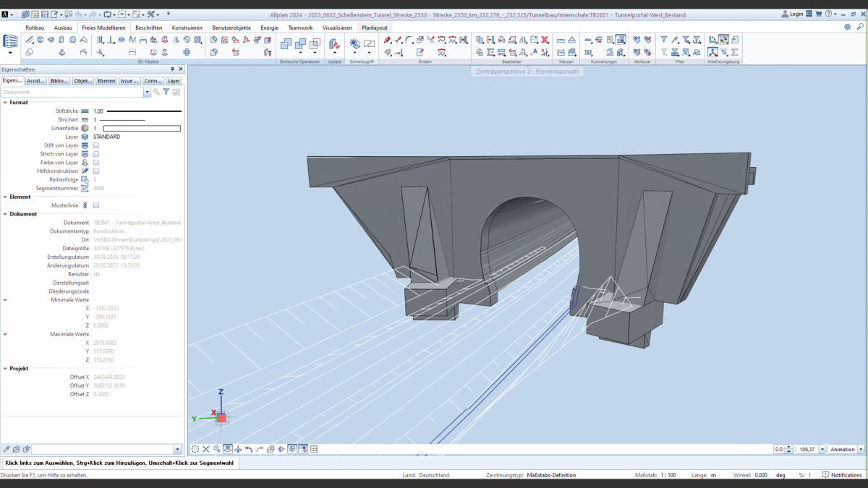Image resolution: width=868 pixels, height=488 pixels.
Task: Click the shopping cart icon in title bar
Action: pos(818,14)
